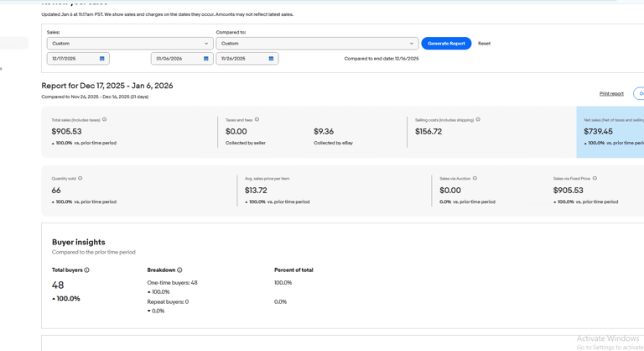Viewport: 644px width, 351px height.
Task: Click the 11/26/2025 comparison date field
Action: point(240,59)
